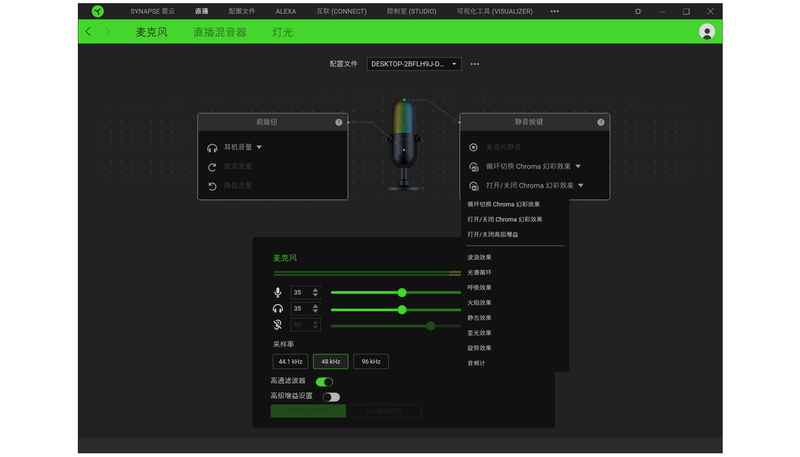This screenshot has width=800, height=457.
Task: Go forward with the right arrow
Action: pos(107,32)
